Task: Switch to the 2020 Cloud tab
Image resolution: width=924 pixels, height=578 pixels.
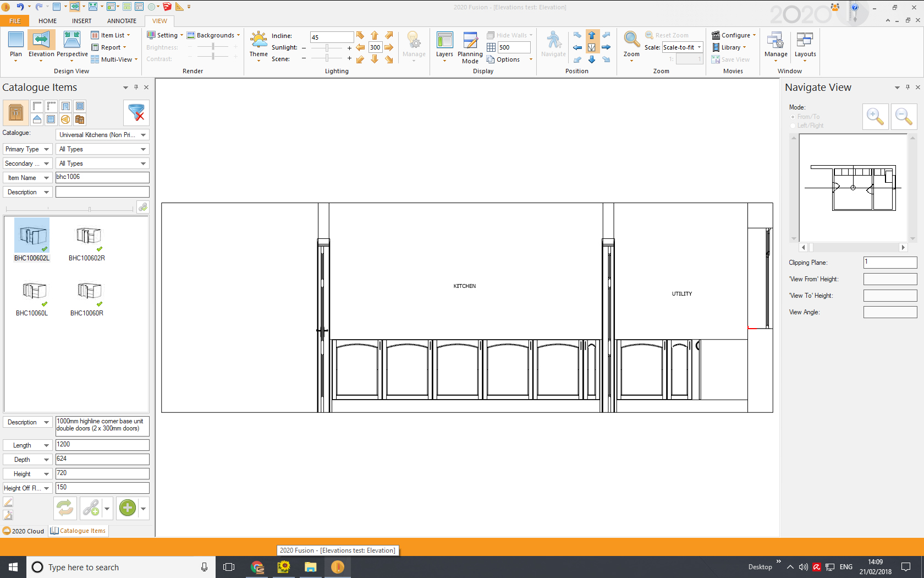Action: point(24,531)
